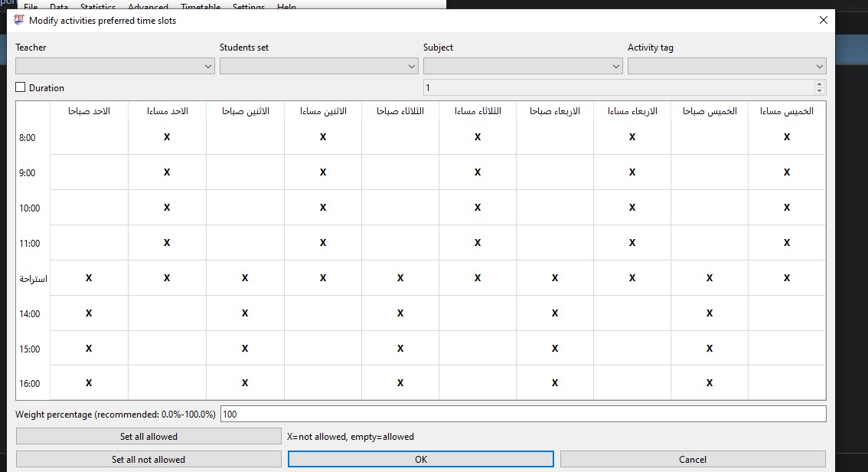This screenshot has width=868, height=472.
Task: Open the Activity tag dropdown
Action: [727, 66]
